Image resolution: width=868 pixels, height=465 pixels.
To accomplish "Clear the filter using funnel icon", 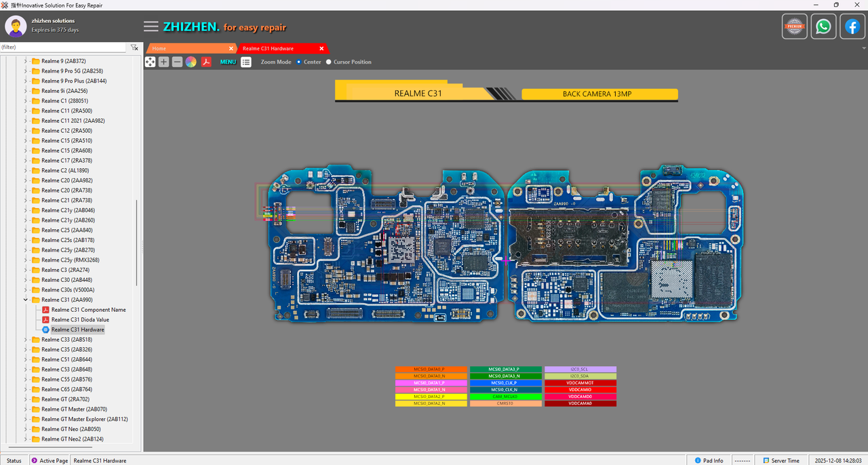I will pos(134,47).
